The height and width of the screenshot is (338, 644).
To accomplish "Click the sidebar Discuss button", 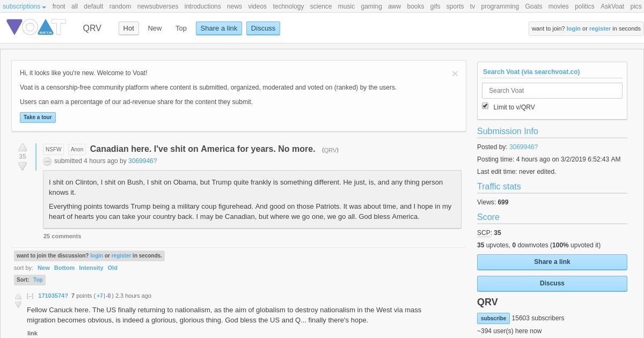I will (552, 283).
